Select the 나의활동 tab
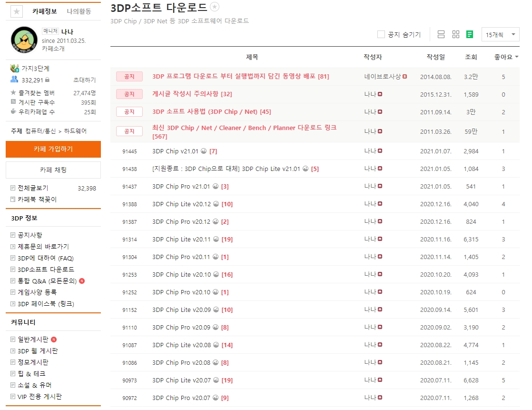 (79, 11)
